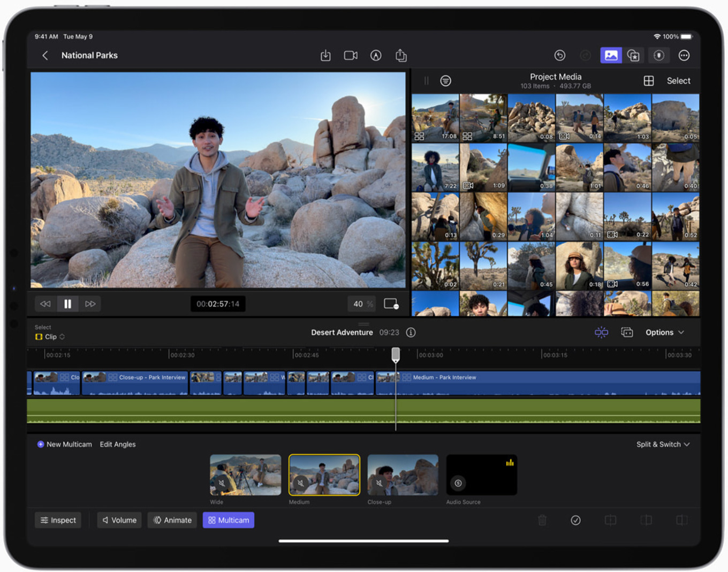The image size is (728, 572).
Task: Open the Split & Switch dropdown
Action: pyautogui.click(x=663, y=445)
